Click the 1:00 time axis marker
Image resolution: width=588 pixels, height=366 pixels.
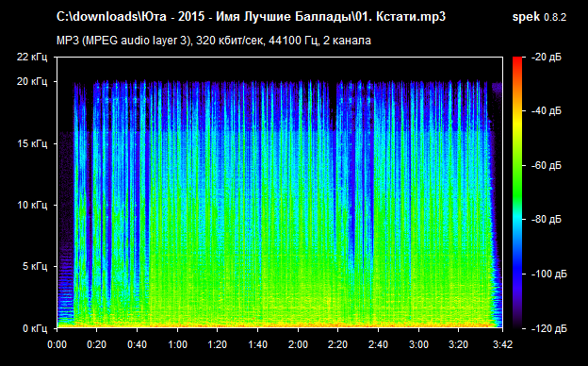pos(177,344)
